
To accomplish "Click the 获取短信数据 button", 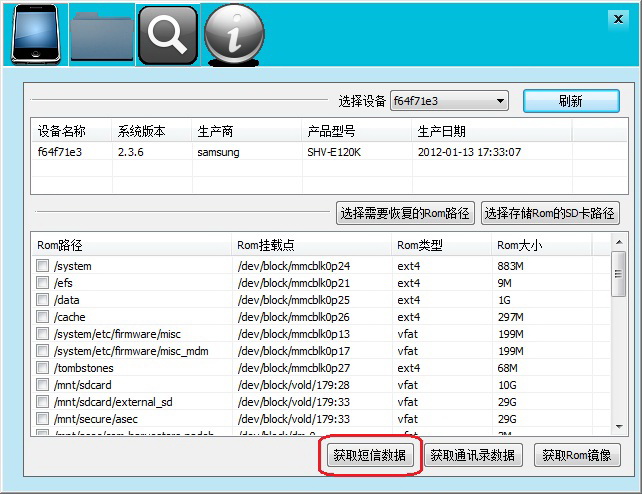I will click(x=370, y=455).
